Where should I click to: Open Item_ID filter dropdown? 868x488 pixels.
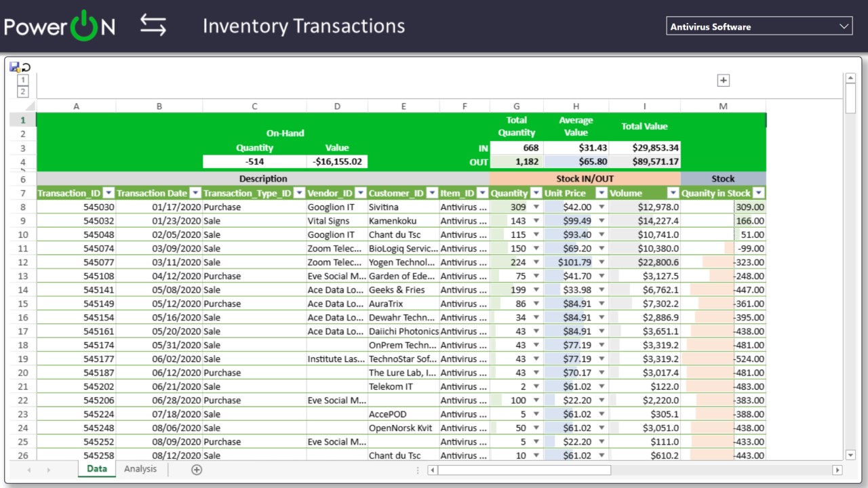[x=482, y=193]
